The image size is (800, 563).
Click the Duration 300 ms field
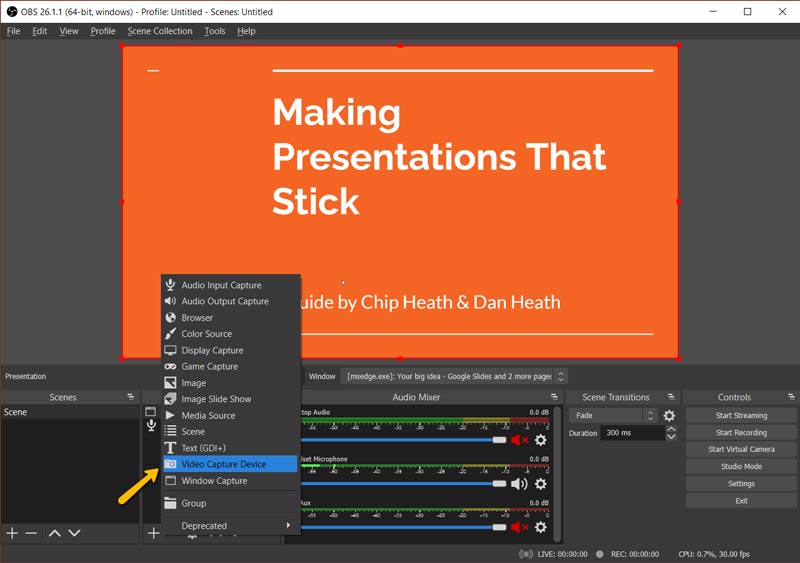633,433
